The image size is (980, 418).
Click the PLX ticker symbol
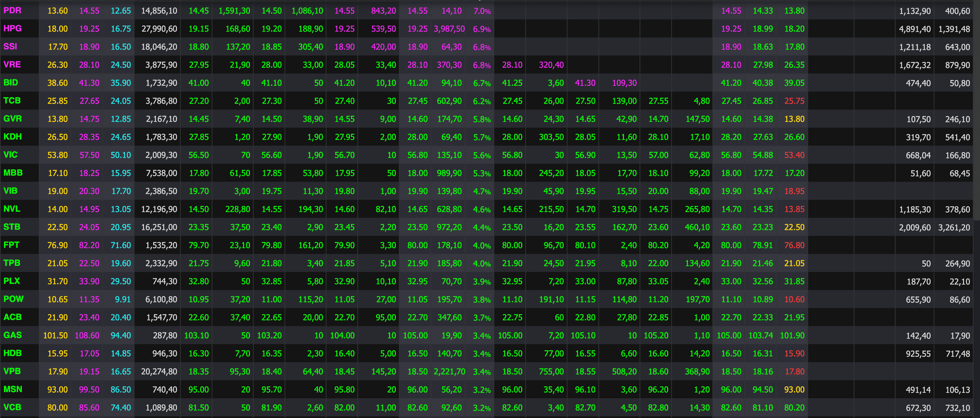click(12, 281)
